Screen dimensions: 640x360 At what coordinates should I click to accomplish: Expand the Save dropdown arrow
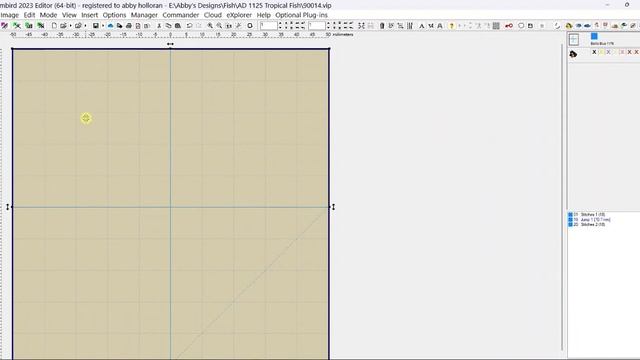pos(103,26)
